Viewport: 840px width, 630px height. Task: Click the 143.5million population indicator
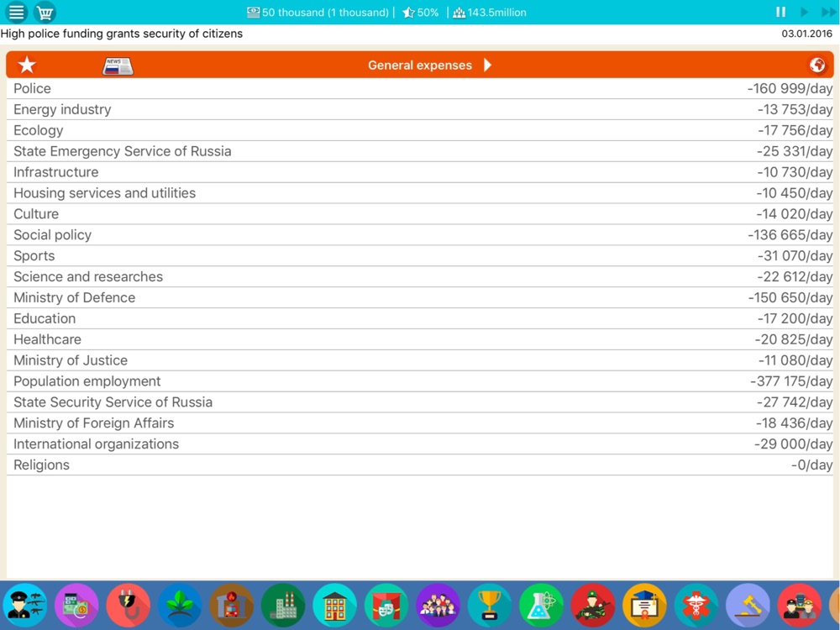tap(490, 13)
